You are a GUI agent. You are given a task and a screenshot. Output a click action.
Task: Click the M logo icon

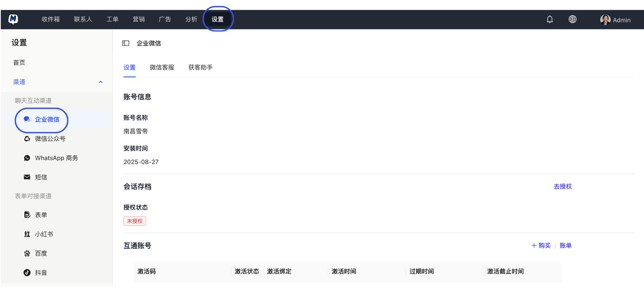(13, 19)
